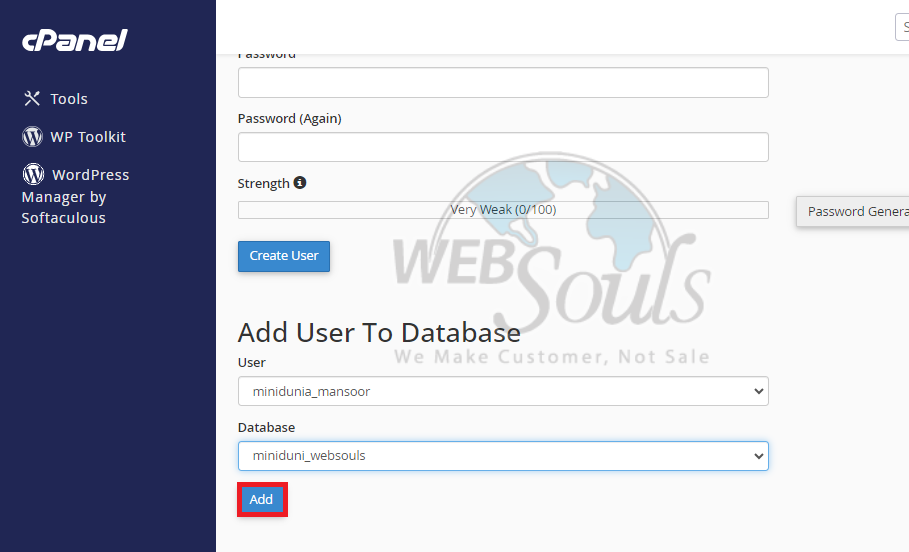The image size is (909, 552).
Task: Click the Strength info icon
Action: click(300, 183)
